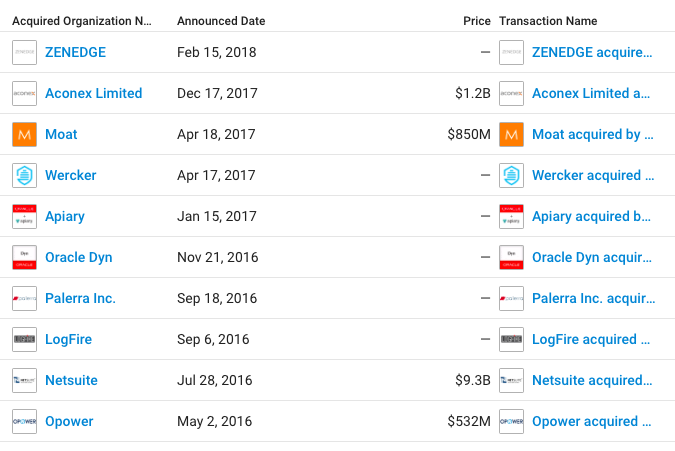Click the LogFire logo in the organization column
Image resolution: width=675 pixels, height=451 pixels.
click(24, 339)
